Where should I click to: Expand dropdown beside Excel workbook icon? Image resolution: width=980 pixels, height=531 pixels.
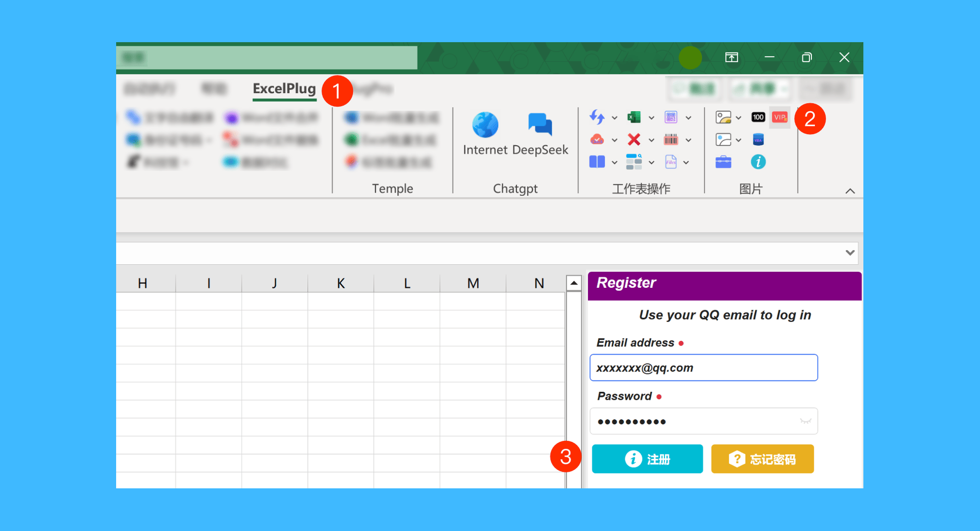click(651, 118)
